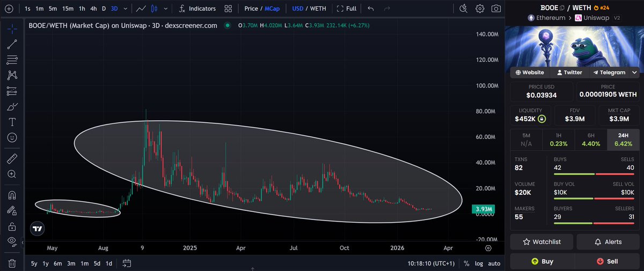Select the brush drawing tool

click(x=12, y=106)
